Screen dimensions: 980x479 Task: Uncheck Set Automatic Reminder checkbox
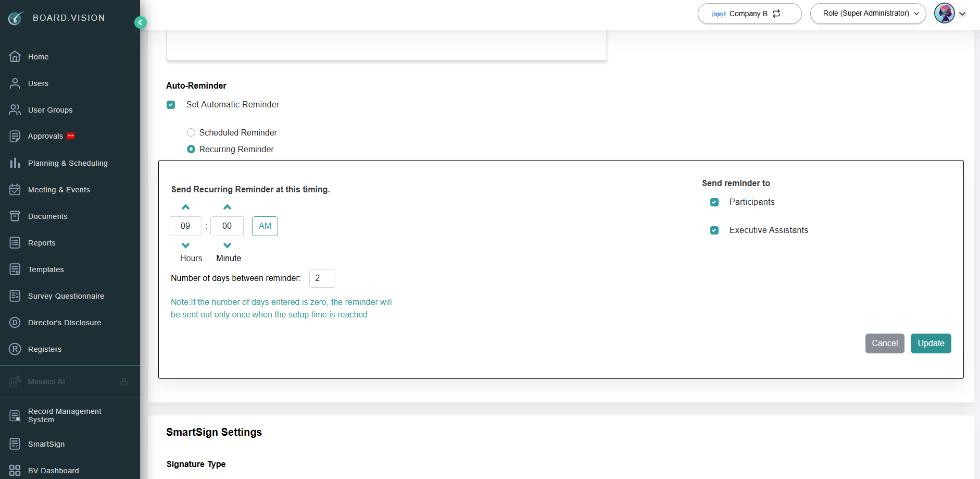[171, 105]
